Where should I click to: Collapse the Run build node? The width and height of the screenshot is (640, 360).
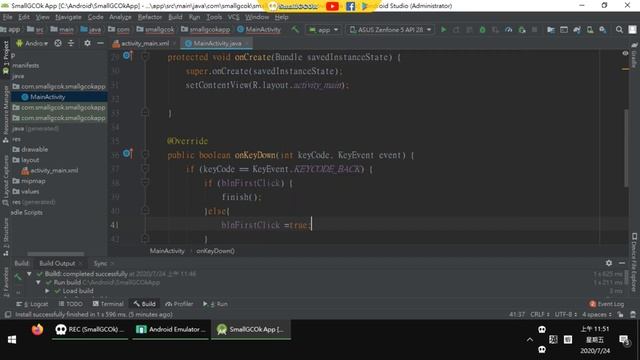tap(38, 282)
